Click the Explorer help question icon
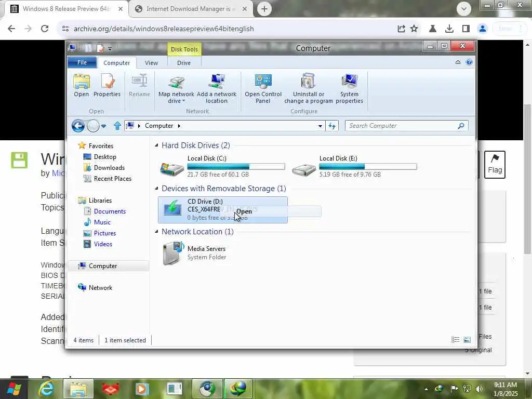The height and width of the screenshot is (399, 532). pos(469,62)
